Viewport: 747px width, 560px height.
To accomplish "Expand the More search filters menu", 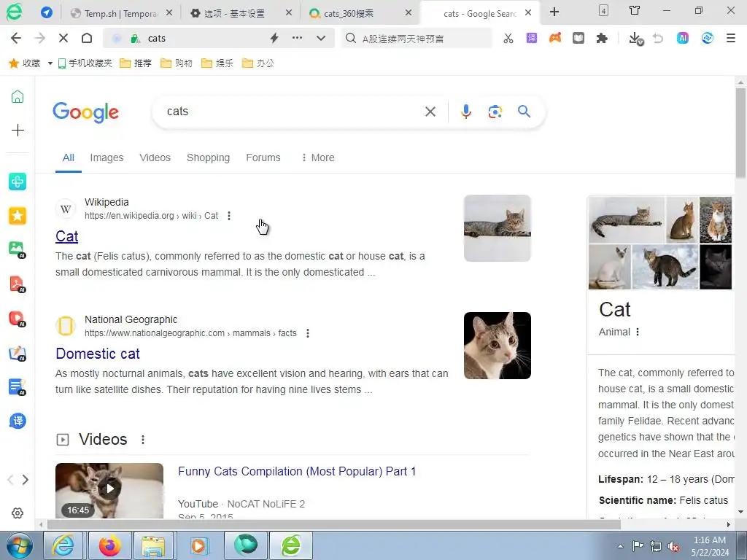I will [x=318, y=157].
